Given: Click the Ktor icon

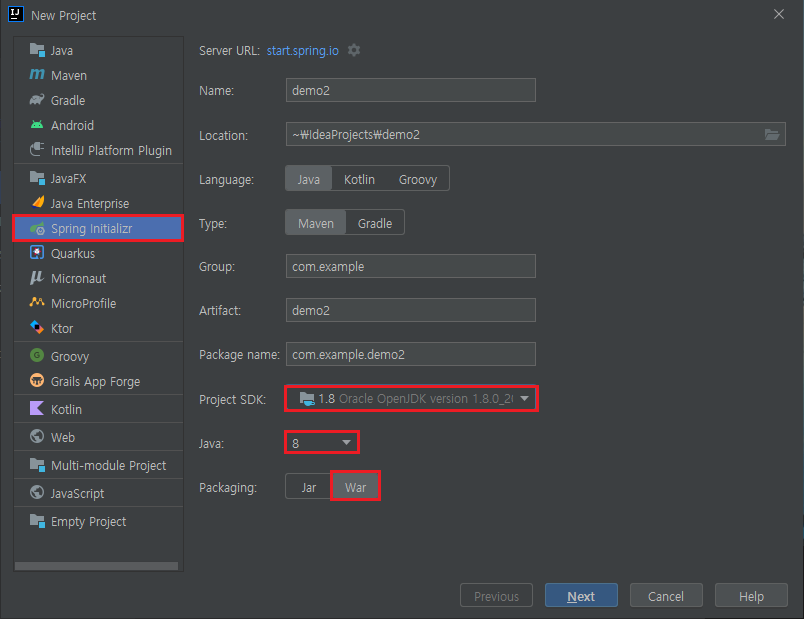Looking at the screenshot, I should [37, 327].
